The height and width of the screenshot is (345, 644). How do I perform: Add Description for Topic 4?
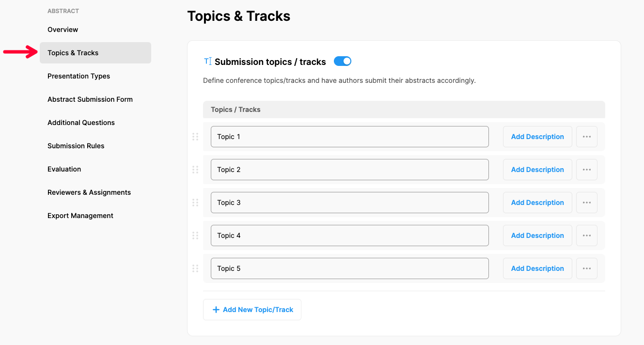537,235
